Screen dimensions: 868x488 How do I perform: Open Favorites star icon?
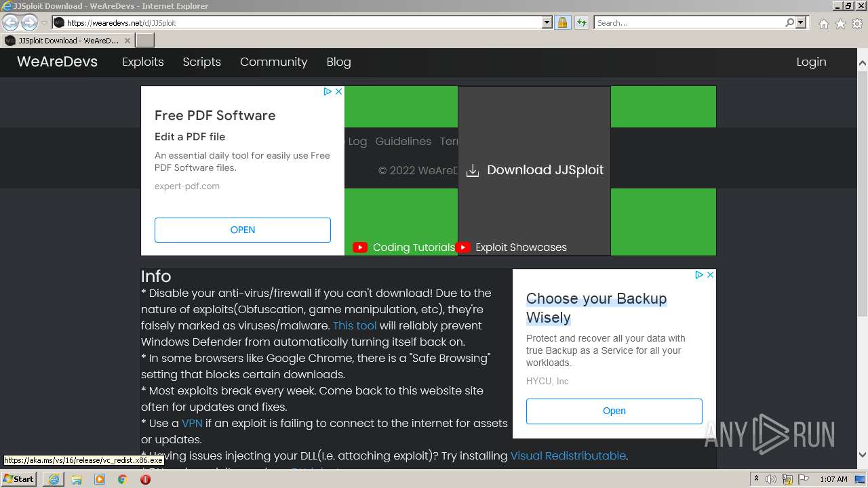(x=840, y=24)
